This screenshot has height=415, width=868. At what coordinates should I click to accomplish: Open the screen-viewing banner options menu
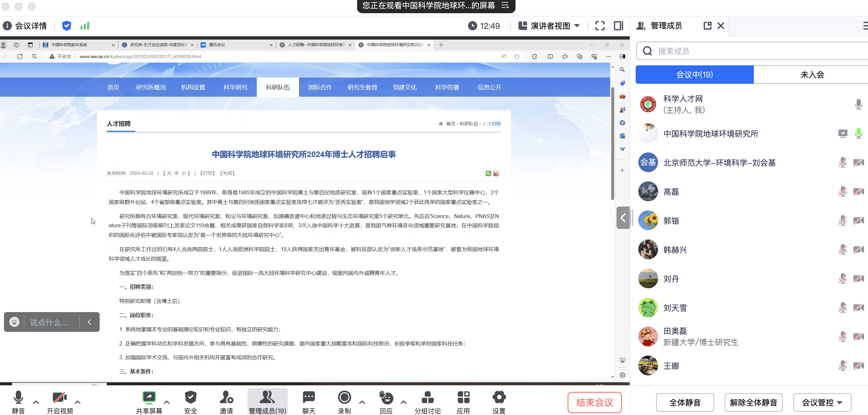click(x=505, y=6)
